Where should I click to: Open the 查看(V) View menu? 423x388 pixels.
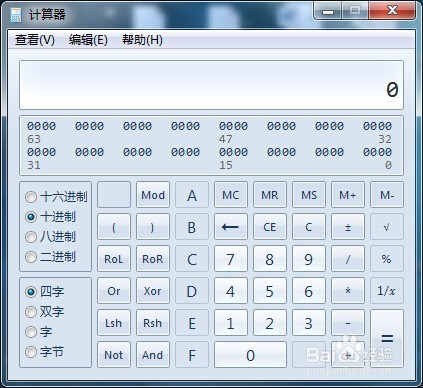[x=35, y=40]
